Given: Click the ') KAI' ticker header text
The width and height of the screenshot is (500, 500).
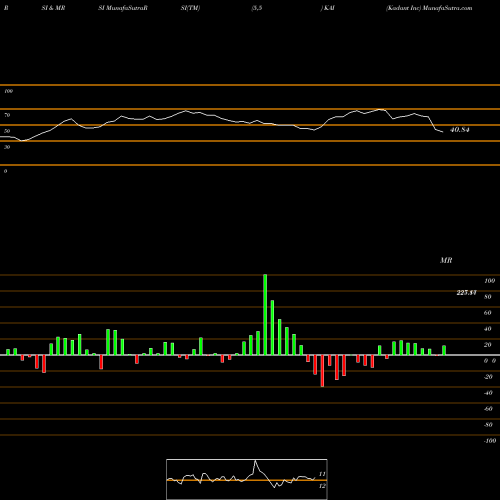Looking at the screenshot, I should 328,8.
